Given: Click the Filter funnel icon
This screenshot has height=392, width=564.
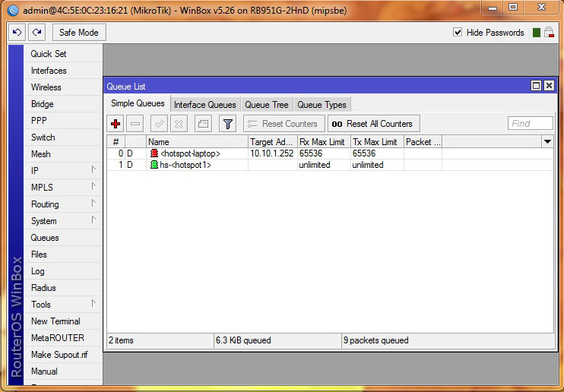Looking at the screenshot, I should [x=227, y=124].
